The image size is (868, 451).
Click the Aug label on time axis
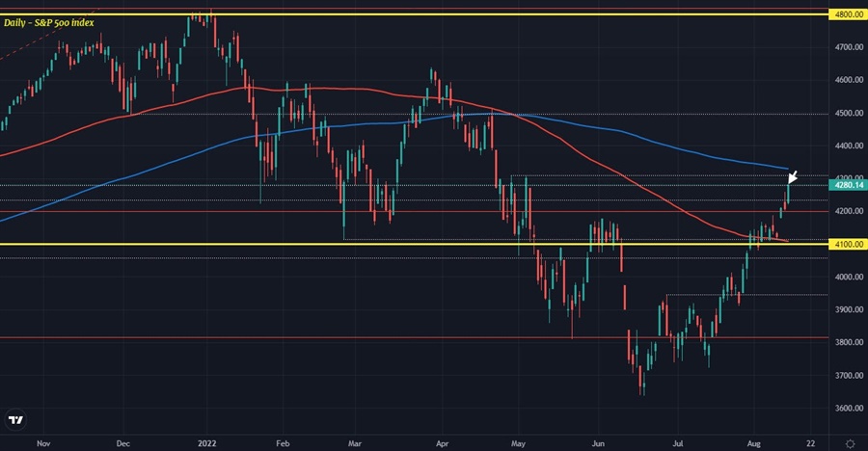(x=753, y=443)
